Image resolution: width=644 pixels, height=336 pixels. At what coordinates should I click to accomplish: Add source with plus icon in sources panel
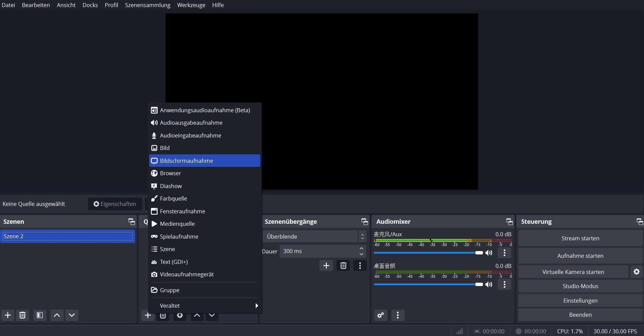[148, 315]
